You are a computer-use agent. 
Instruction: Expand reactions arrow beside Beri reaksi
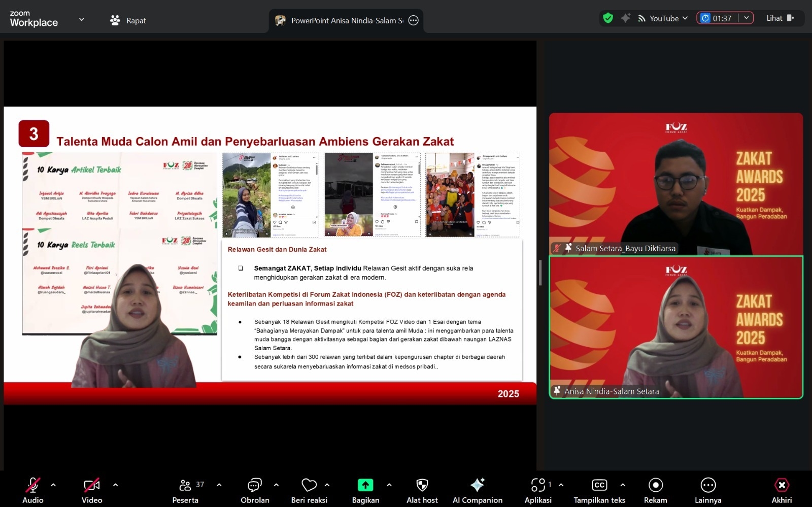tap(327, 485)
